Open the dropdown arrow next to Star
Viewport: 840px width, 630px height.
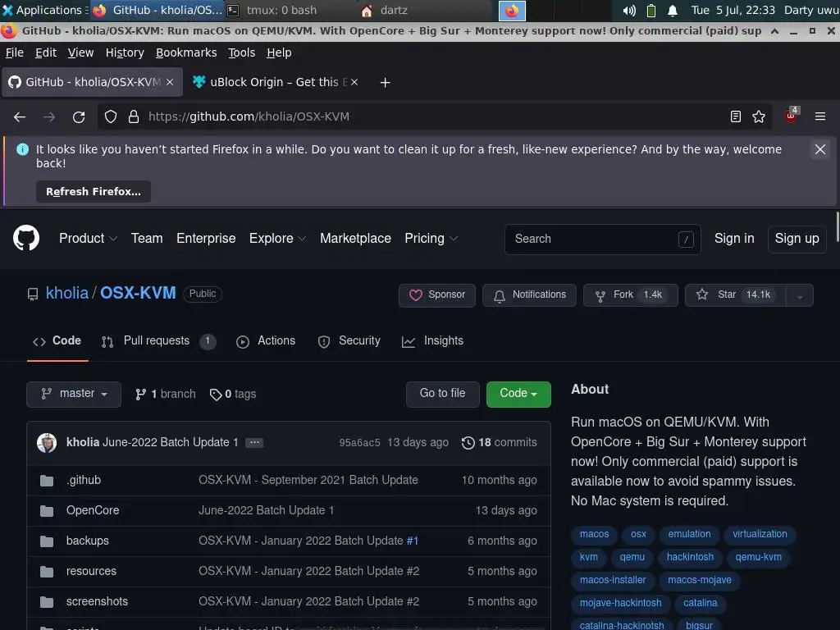coord(800,295)
